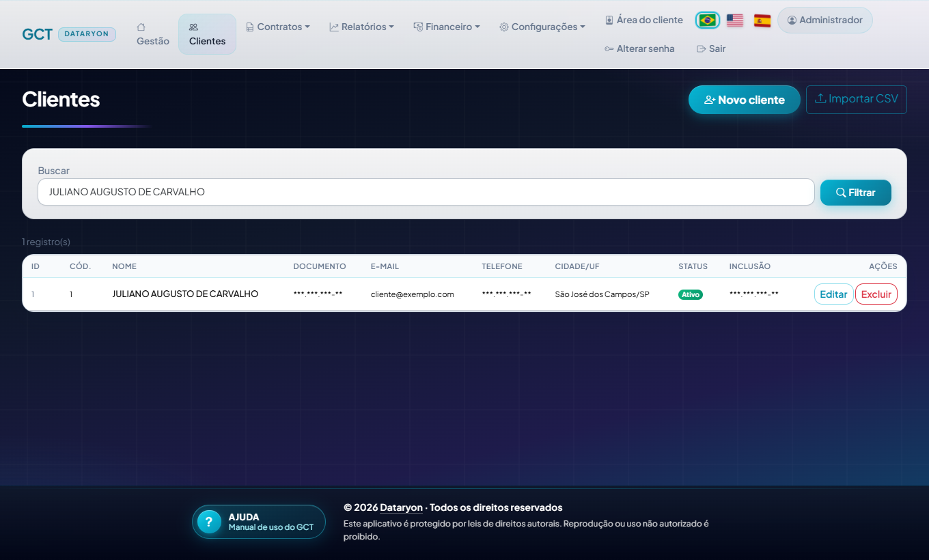Click the STATUS column header
The image size is (929, 560).
693,266
